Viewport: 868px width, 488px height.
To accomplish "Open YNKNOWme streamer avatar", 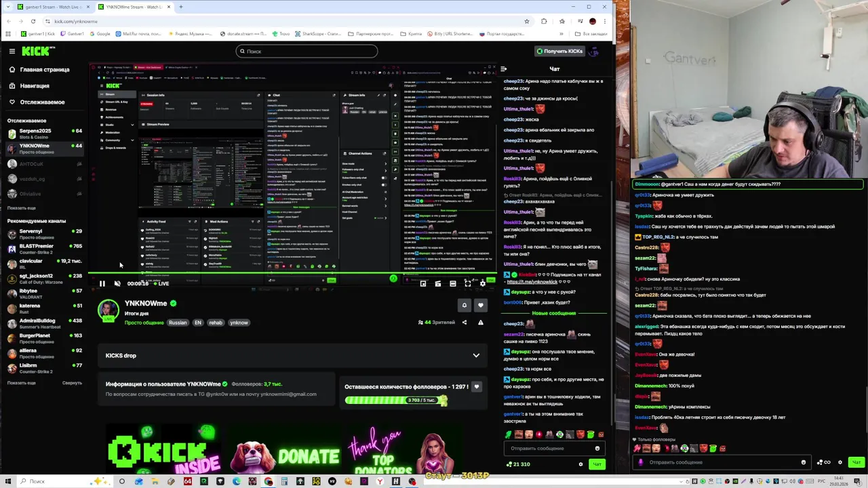I will (x=108, y=310).
